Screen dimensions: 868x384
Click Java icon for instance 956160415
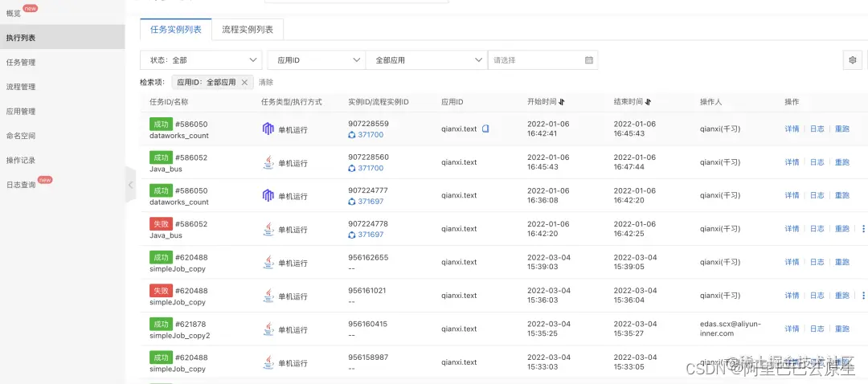[x=268, y=329]
